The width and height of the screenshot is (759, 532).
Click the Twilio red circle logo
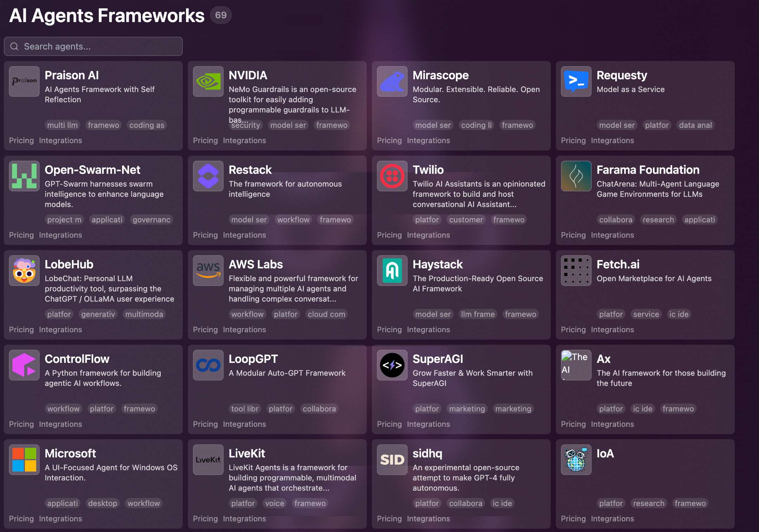coord(392,176)
